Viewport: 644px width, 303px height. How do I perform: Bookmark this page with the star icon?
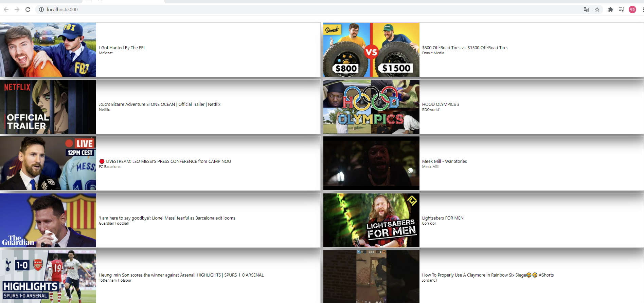click(597, 10)
